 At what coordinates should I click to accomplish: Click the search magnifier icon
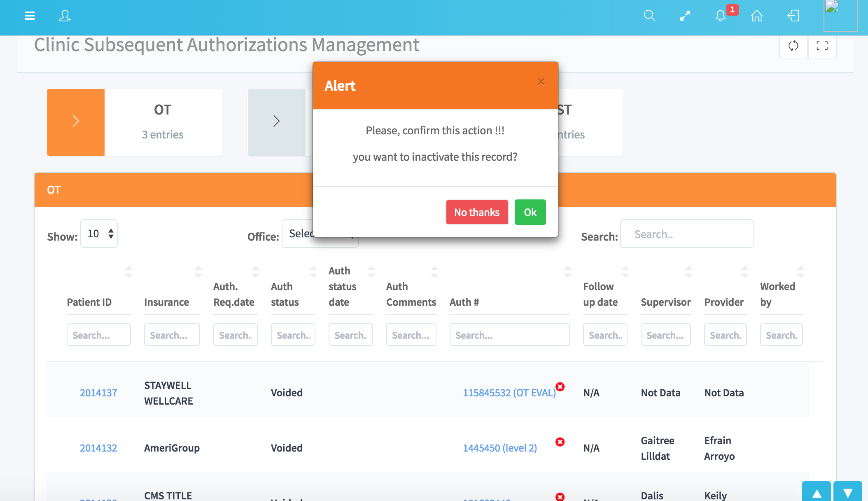(x=649, y=16)
